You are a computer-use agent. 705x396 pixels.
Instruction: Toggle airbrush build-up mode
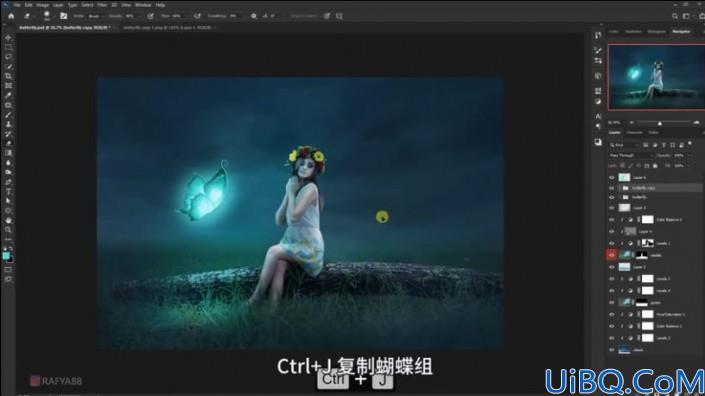click(197, 16)
